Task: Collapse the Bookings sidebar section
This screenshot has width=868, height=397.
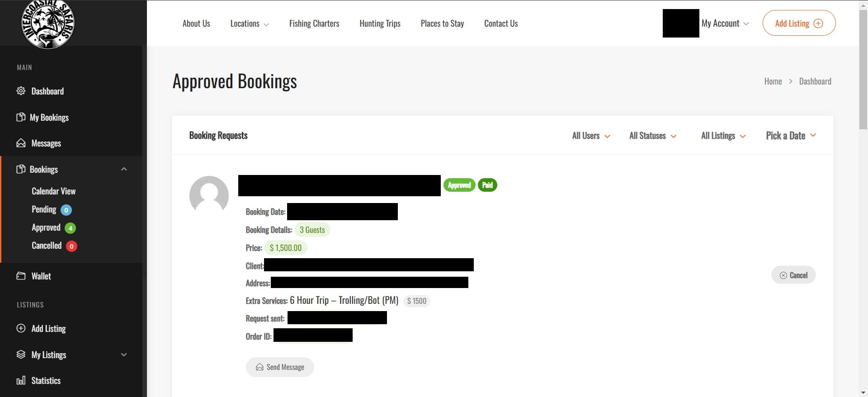Action: tap(124, 169)
